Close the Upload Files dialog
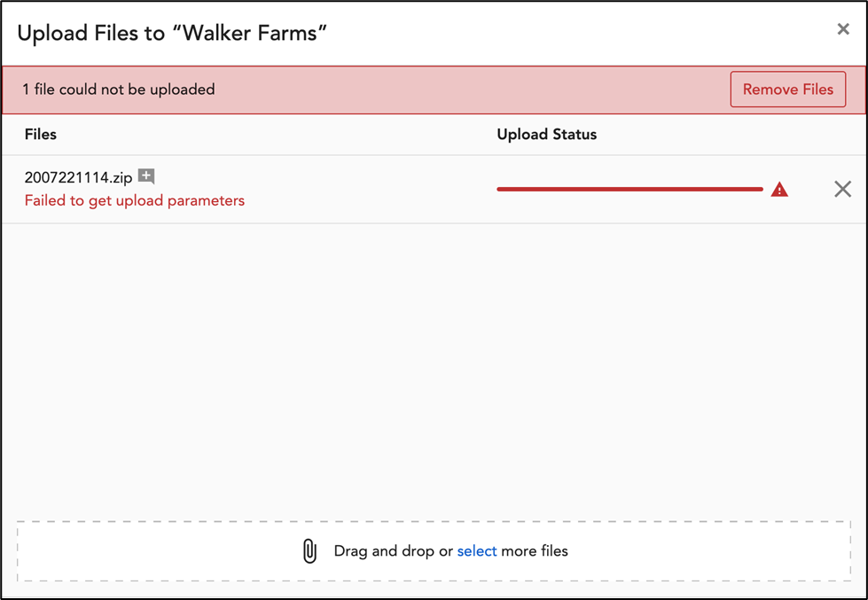Viewport: 868px width, 600px height. point(843,29)
